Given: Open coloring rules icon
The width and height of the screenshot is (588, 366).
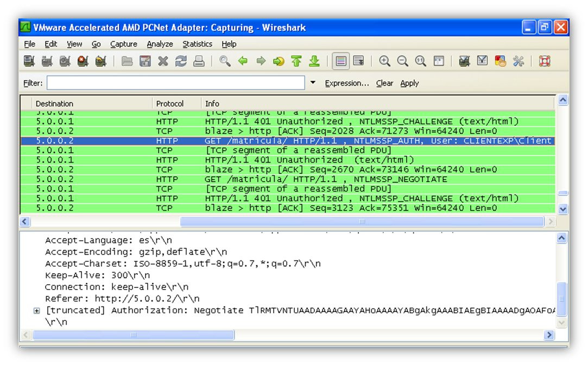Looking at the screenshot, I should (500, 61).
